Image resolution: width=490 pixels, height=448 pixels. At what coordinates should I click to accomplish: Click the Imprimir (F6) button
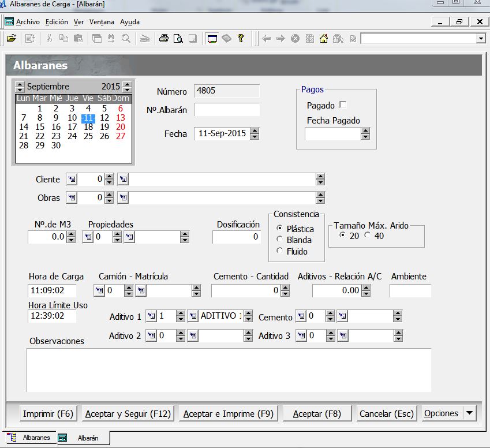pyautogui.click(x=48, y=413)
